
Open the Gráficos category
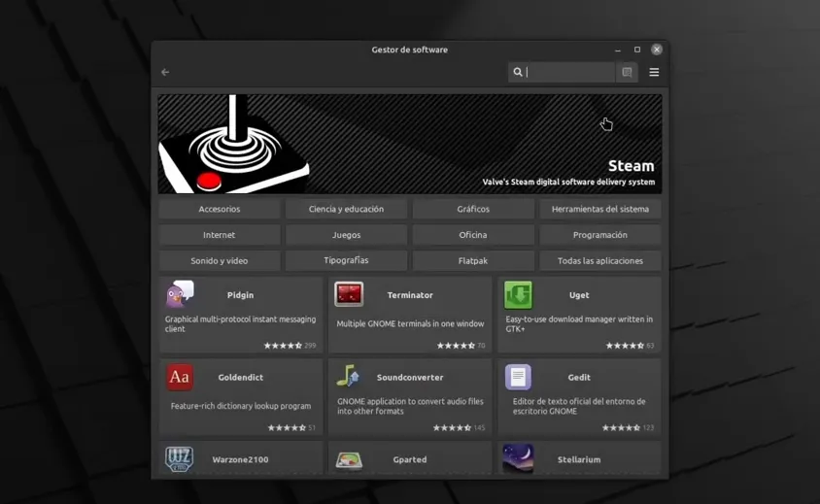(x=473, y=209)
